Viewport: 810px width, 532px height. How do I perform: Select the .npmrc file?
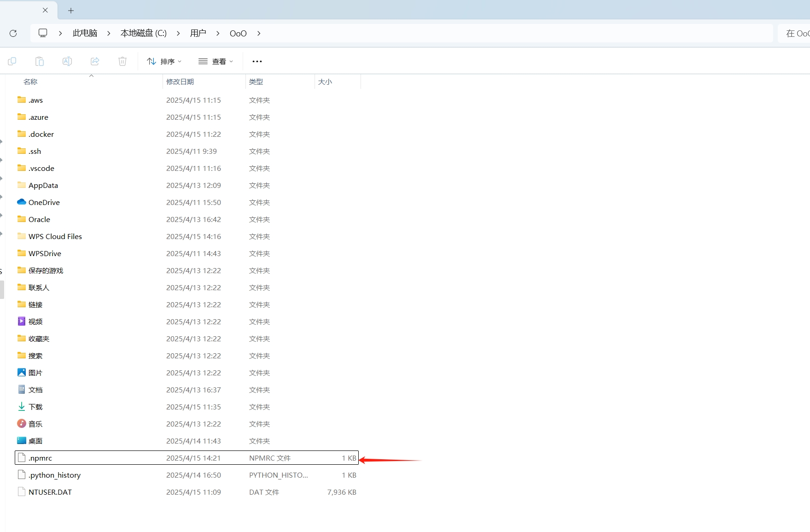41,458
